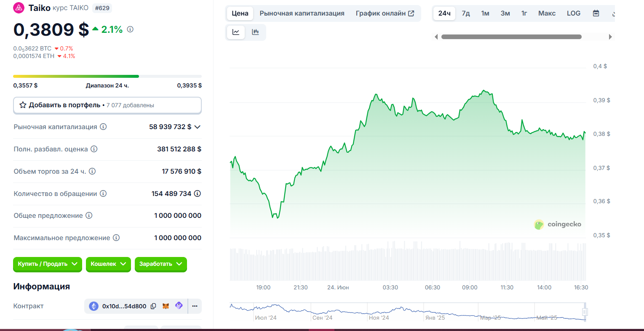Click the 0,3809 $ price text
Viewport: 644px width, 331px height.
[51, 29]
